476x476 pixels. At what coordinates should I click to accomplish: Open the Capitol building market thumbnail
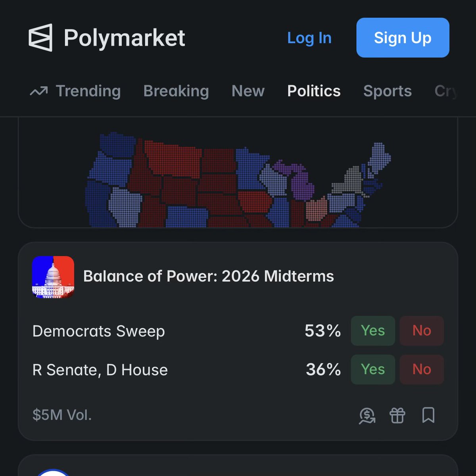pos(53,277)
